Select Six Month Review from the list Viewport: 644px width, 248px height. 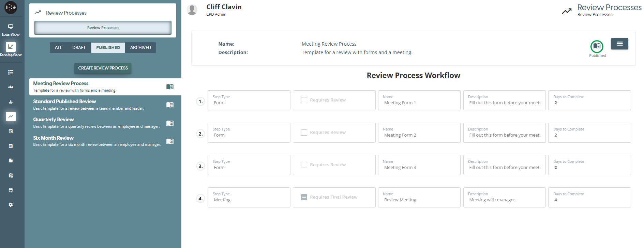pos(54,138)
